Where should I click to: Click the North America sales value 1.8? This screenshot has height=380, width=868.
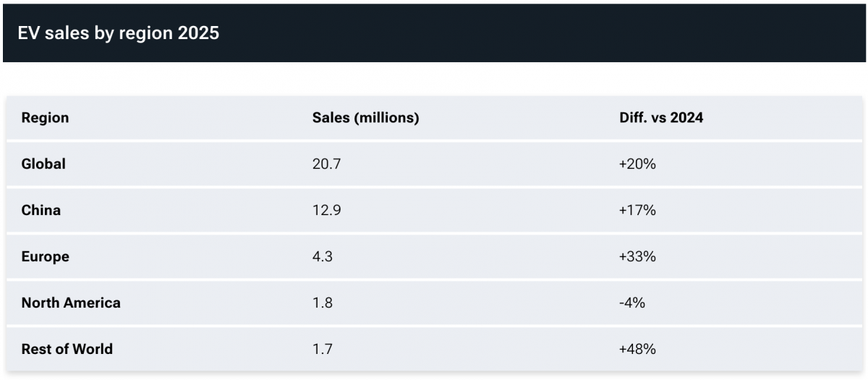tap(322, 303)
